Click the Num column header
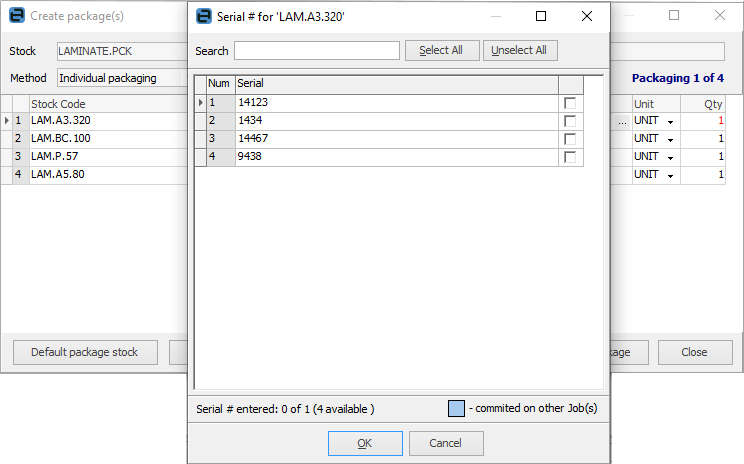This screenshot has height=464, width=744. click(221, 84)
